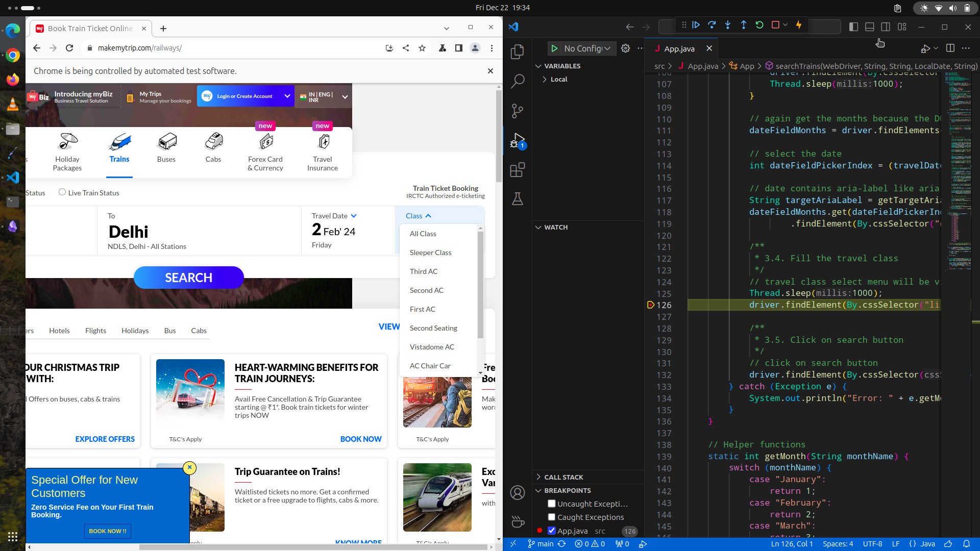This screenshot has width=980, height=551.
Task: Expand the Call Stack section
Action: click(x=563, y=477)
